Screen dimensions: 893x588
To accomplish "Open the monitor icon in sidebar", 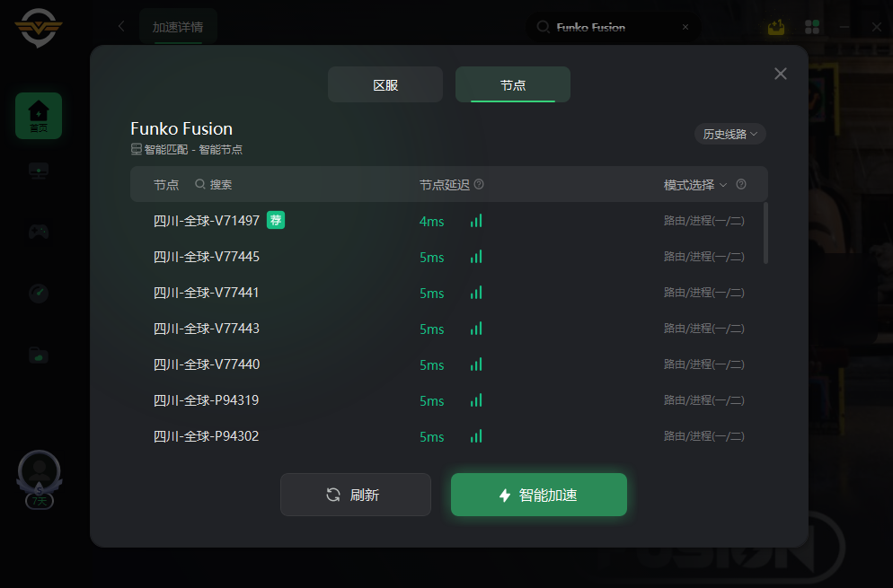I will (38, 171).
